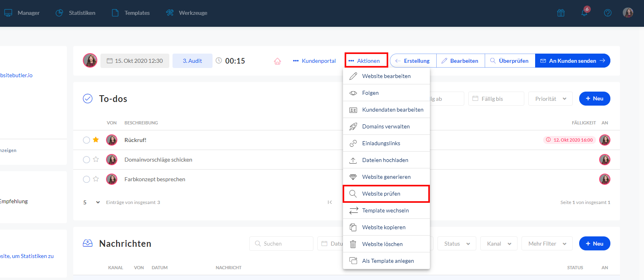Click assignee avatar in Domainvorschläge schicken row
Screen dimensions: 644x280
tap(605, 160)
